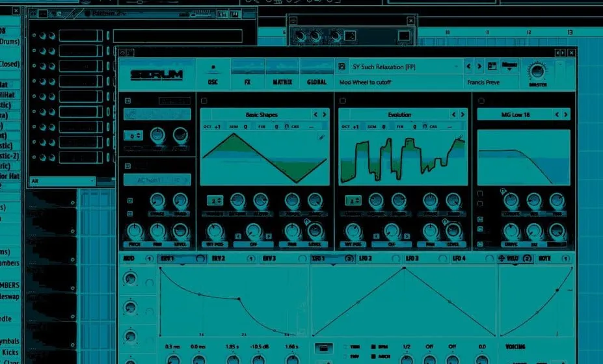The height and width of the screenshot is (364, 603).
Task: Open Osc A warp mode OFF selector
Action: click(254, 244)
